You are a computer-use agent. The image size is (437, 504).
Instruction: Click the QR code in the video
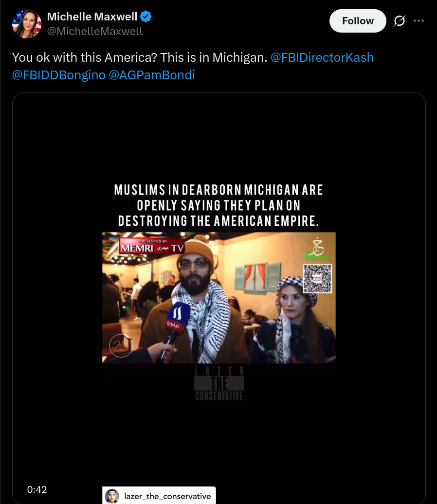(x=317, y=279)
